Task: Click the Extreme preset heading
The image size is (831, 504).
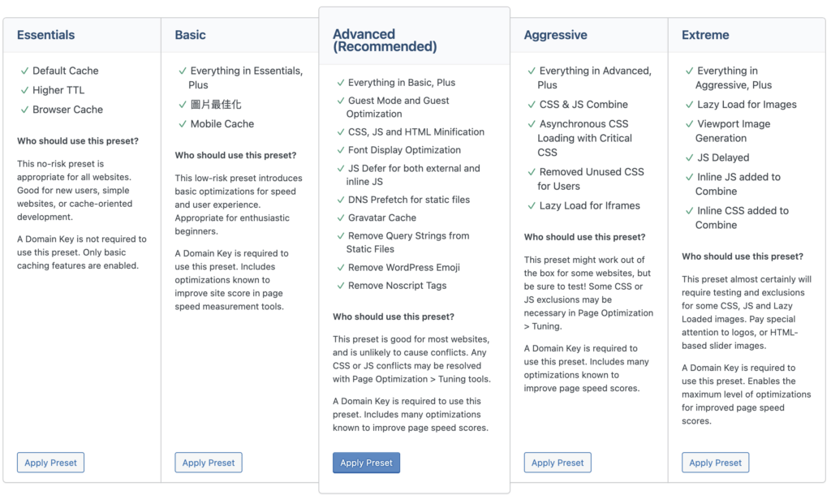Action: coord(705,35)
